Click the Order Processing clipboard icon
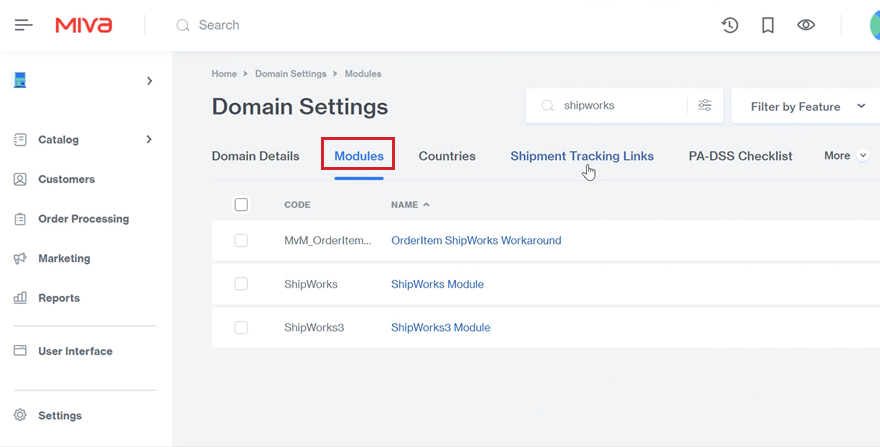880x447 pixels. point(20,218)
